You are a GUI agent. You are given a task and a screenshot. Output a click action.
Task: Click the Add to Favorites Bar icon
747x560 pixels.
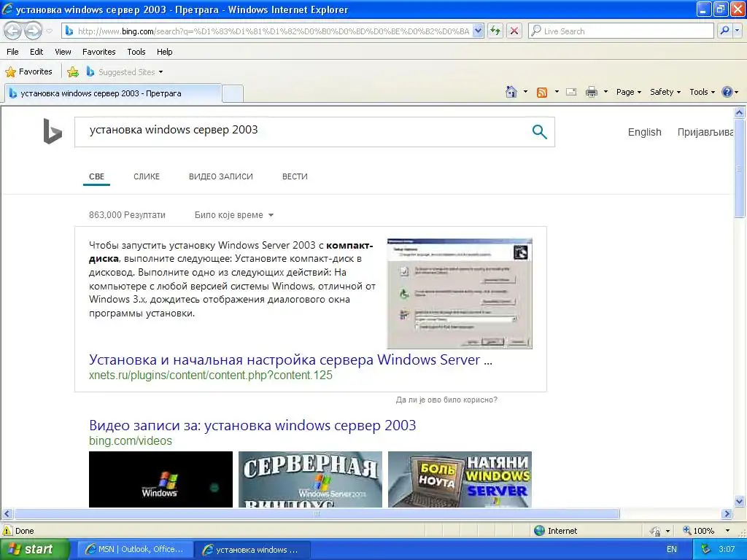(x=73, y=72)
